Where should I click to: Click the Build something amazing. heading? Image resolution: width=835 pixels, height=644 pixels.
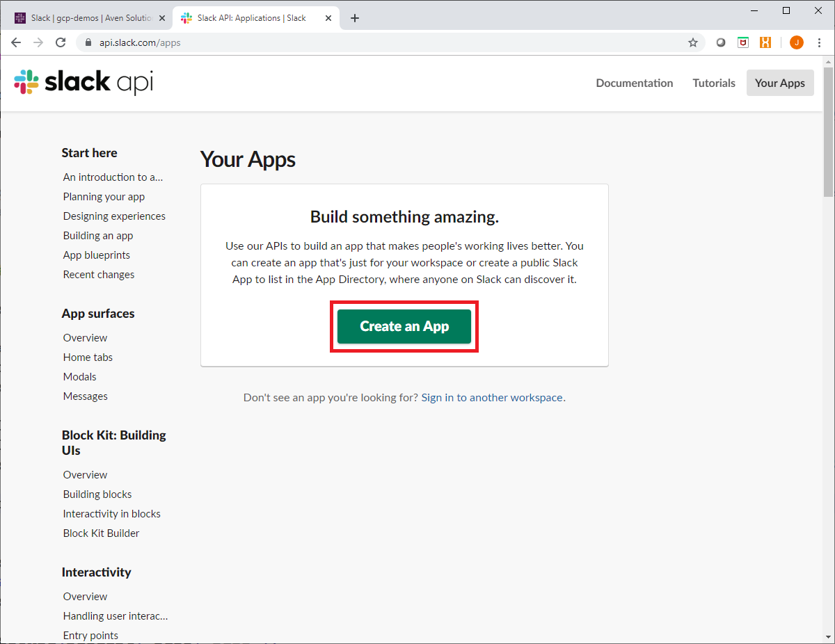point(404,217)
